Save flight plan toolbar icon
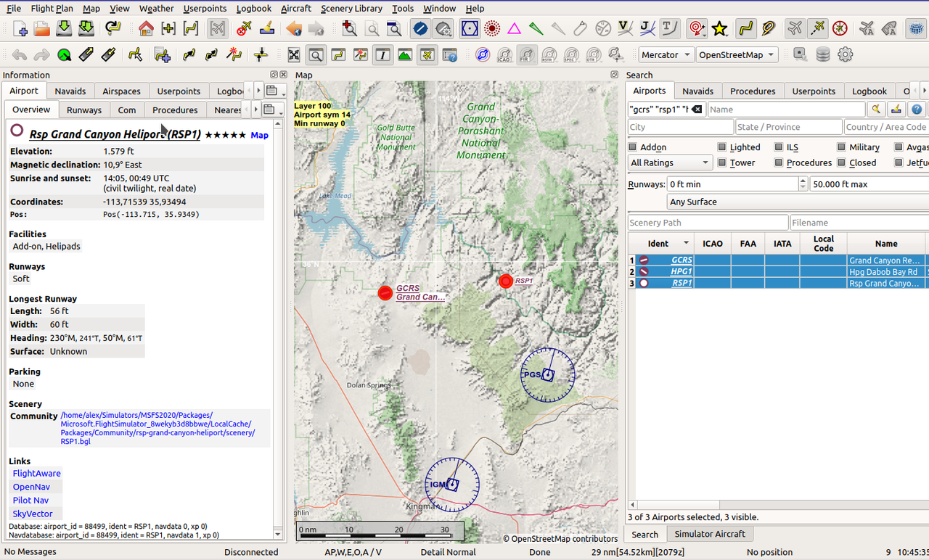The image size is (929, 560). (x=64, y=29)
